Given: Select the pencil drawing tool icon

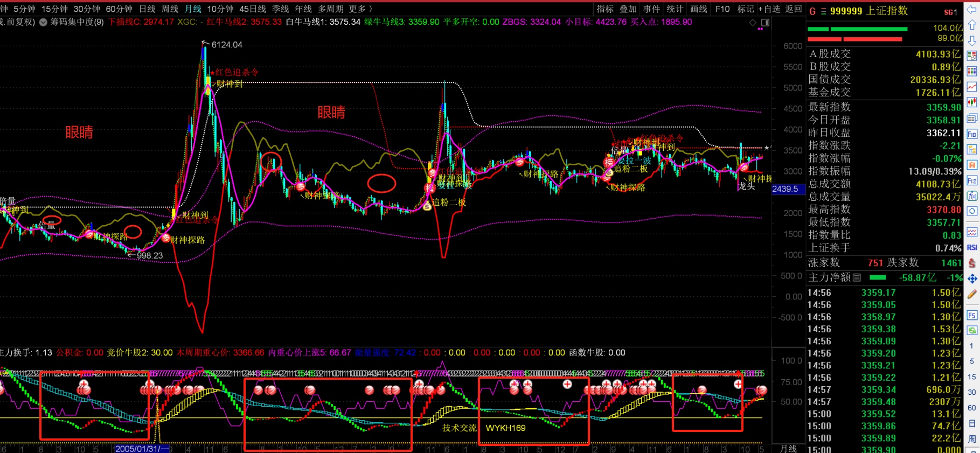Looking at the screenshot, I should (972, 294).
